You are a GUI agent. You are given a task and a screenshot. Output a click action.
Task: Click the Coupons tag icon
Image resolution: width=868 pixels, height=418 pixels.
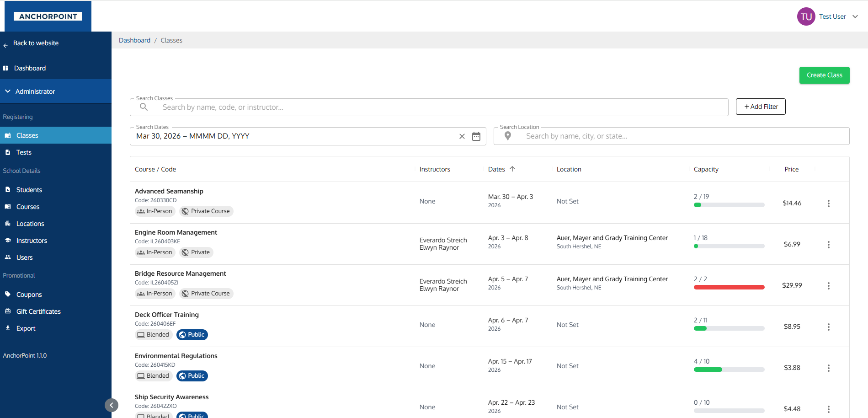(x=8, y=294)
